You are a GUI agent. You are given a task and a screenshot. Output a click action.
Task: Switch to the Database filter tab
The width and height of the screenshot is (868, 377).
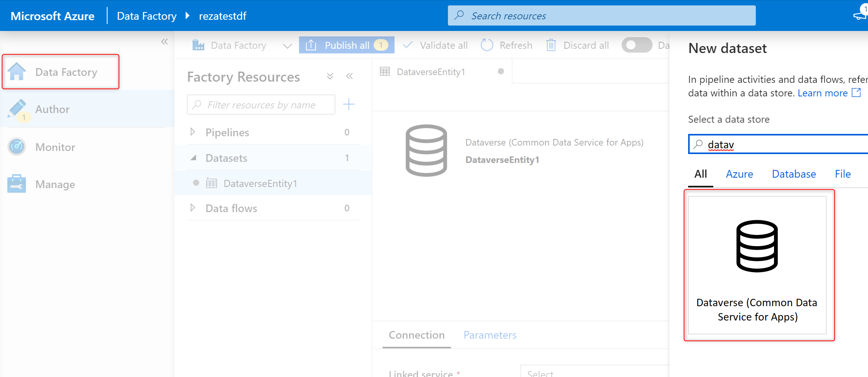pos(794,174)
